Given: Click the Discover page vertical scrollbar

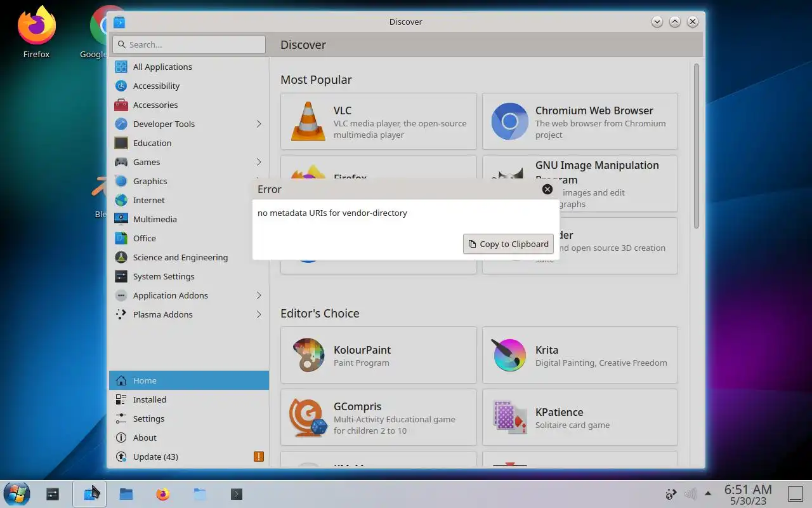Looking at the screenshot, I should (x=696, y=146).
